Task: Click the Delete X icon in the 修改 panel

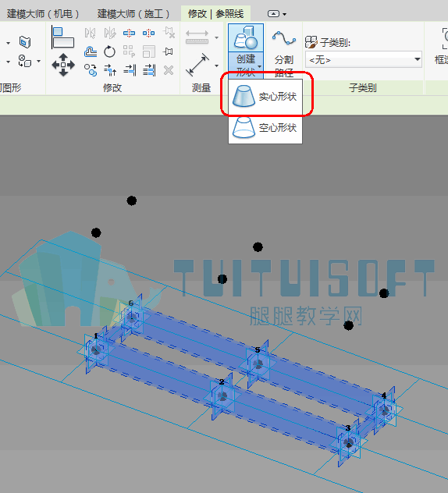Action: pos(169,70)
